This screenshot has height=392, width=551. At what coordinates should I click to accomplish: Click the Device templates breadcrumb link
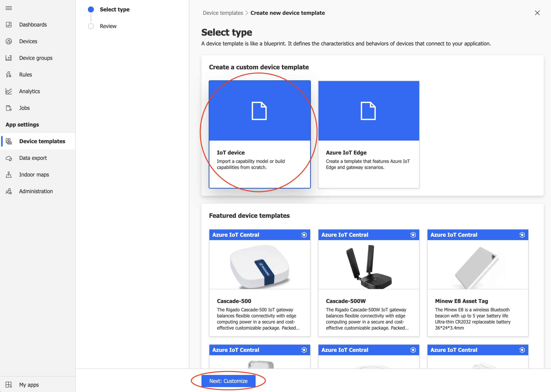(222, 13)
